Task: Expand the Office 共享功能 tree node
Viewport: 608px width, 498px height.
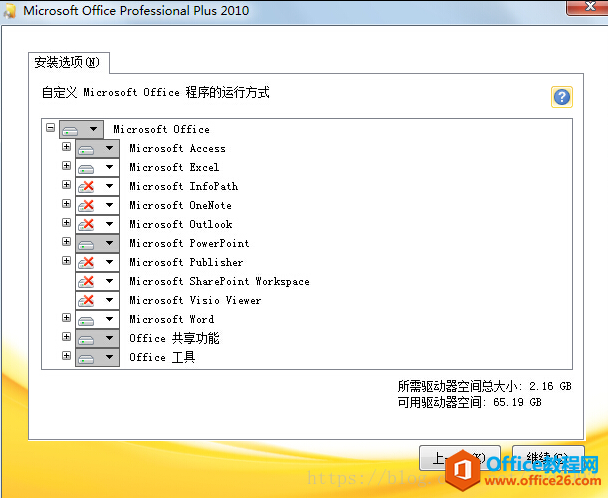Action: (66, 337)
